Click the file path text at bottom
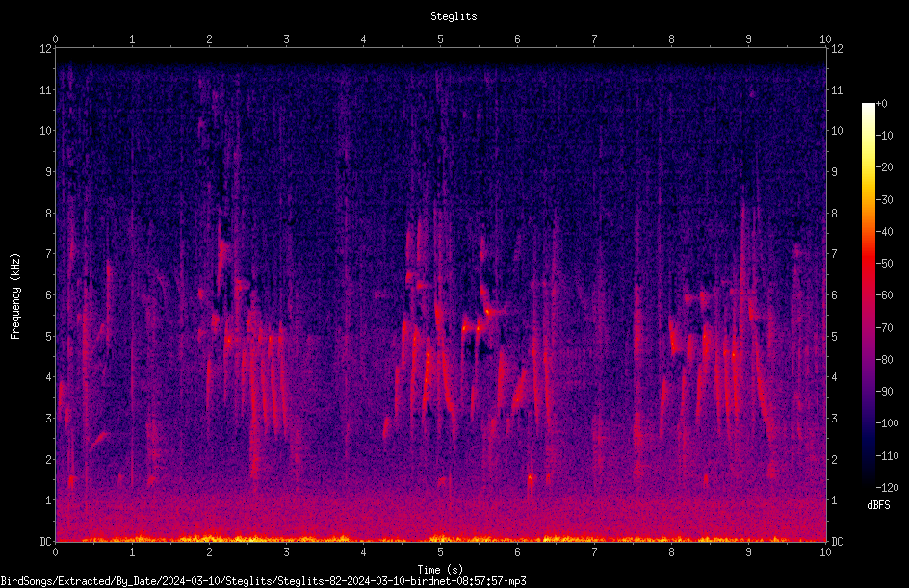The image size is (909, 588). (x=263, y=581)
